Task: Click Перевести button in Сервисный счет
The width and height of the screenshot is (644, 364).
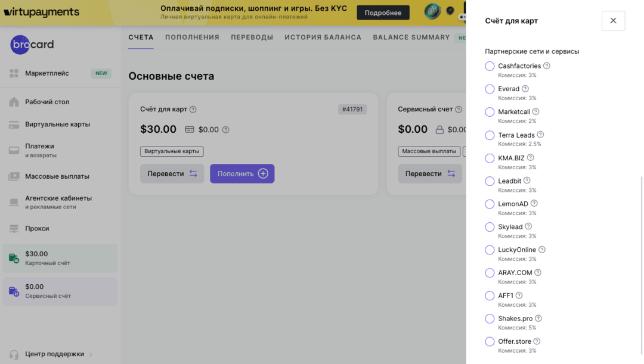Action: [429, 173]
